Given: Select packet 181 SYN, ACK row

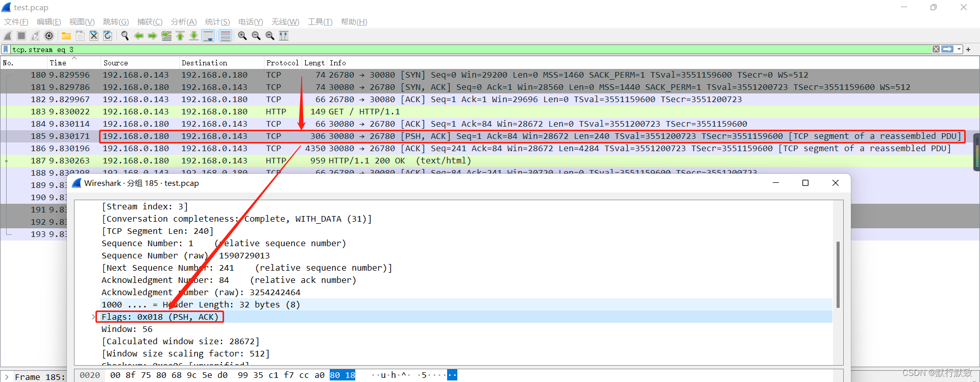Looking at the screenshot, I should tap(489, 87).
